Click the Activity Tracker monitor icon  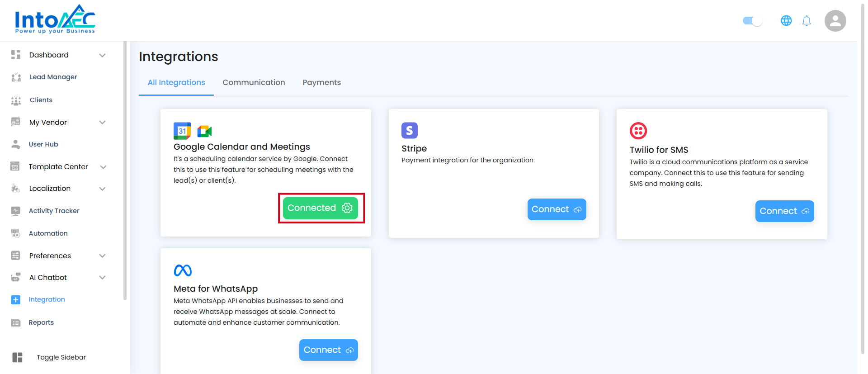coord(16,211)
